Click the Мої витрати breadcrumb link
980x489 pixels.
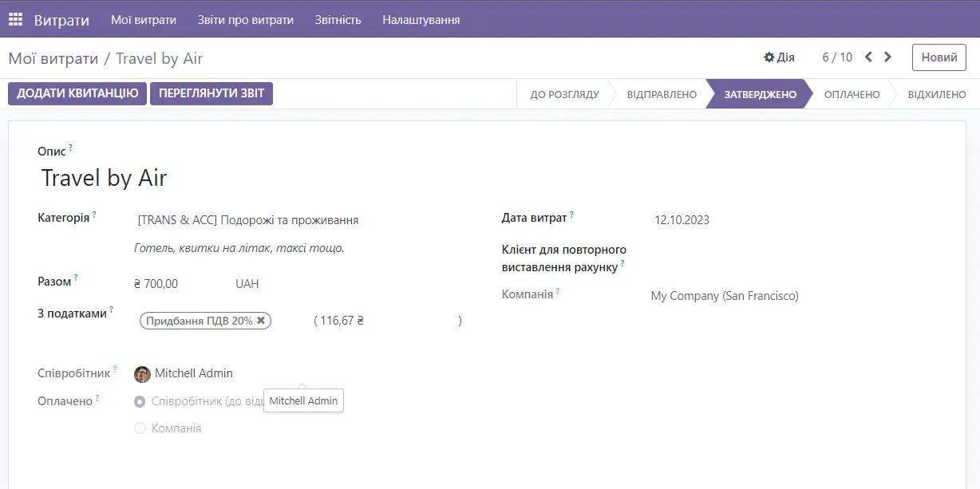pyautogui.click(x=53, y=58)
